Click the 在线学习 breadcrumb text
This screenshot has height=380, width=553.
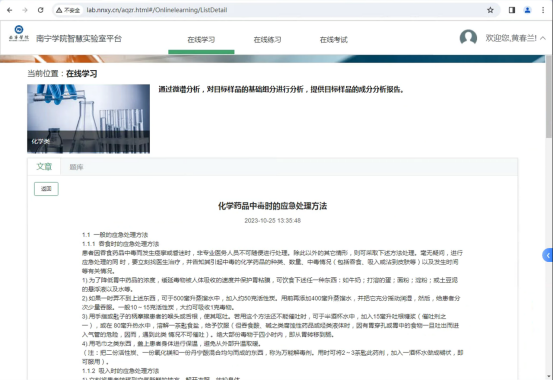81,74
